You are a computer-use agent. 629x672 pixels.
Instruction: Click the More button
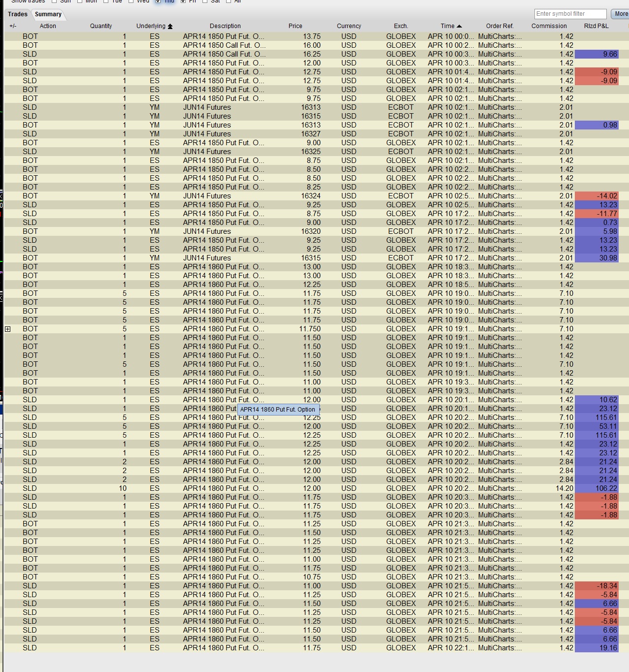[x=621, y=14]
